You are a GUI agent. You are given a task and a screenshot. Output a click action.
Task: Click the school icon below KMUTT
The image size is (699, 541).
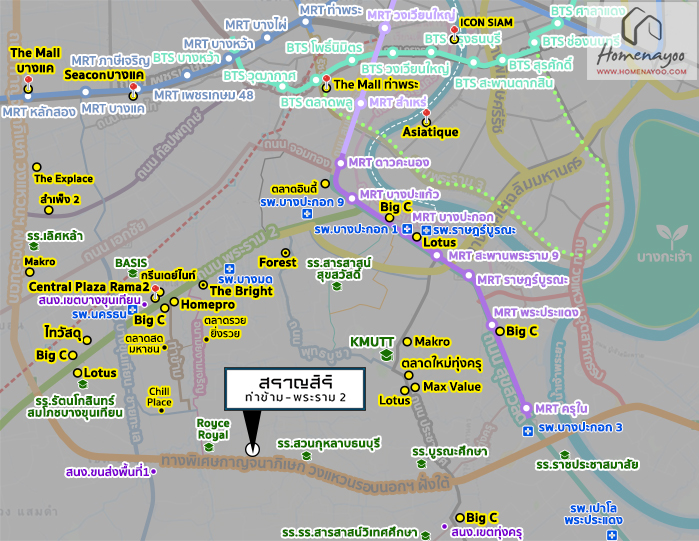click(x=387, y=355)
